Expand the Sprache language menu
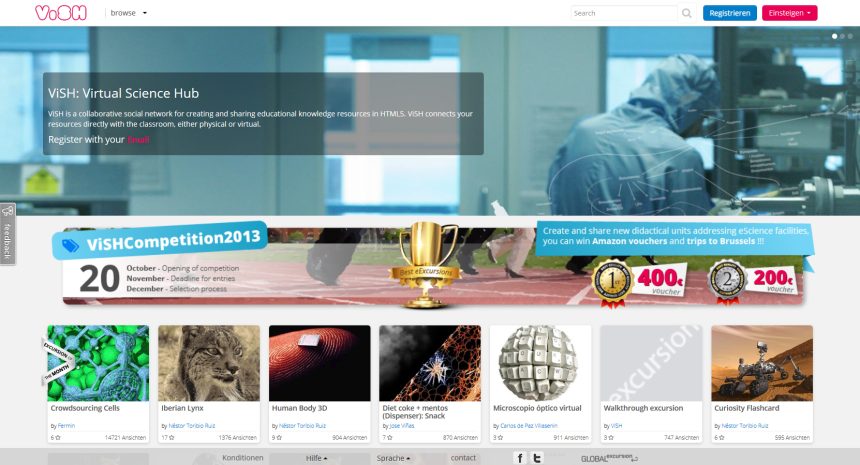 [x=393, y=458]
